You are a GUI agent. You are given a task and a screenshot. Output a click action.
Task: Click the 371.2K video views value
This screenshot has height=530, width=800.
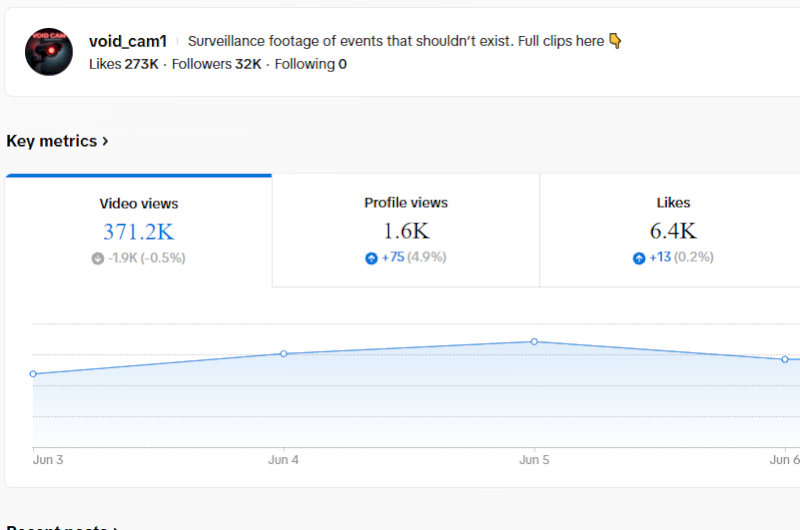click(x=138, y=232)
